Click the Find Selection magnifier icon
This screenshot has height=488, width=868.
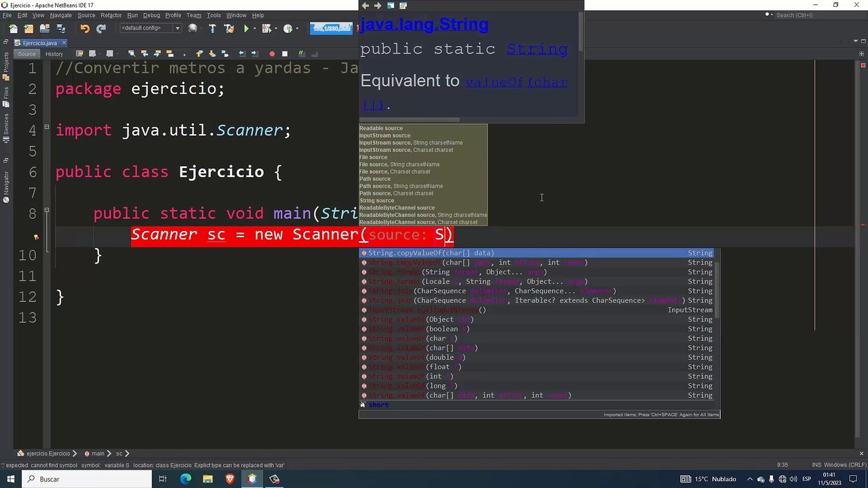coord(132,54)
